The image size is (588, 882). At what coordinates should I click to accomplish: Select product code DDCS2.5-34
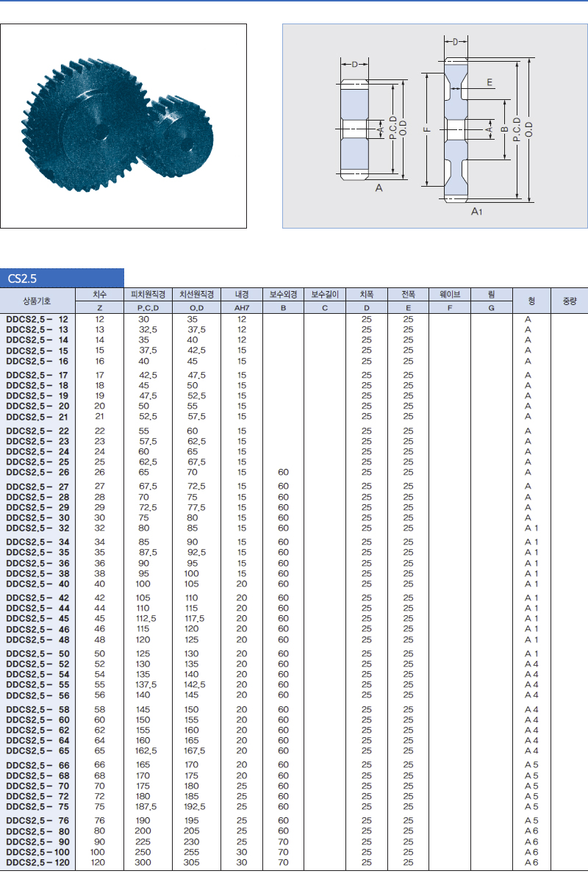[x=37, y=542]
